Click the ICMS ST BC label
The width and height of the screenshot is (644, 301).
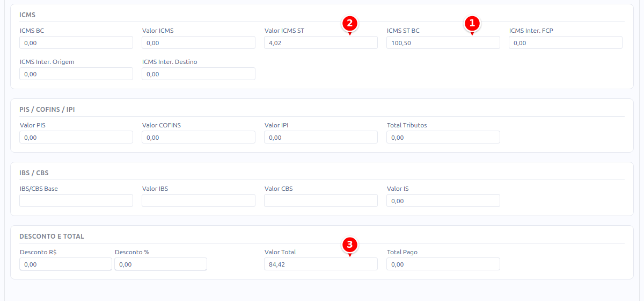403,31
